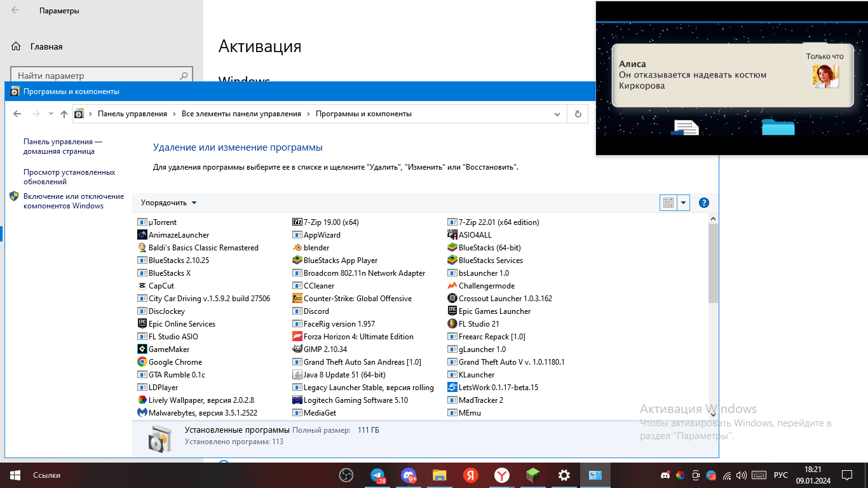Select Logitech Gaming Software 5.10
868x488 pixels.
(350, 400)
